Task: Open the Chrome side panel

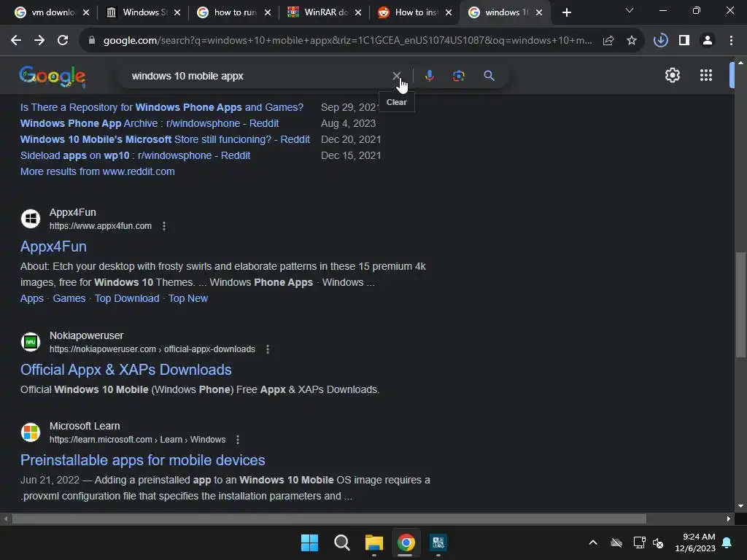Action: (x=684, y=41)
